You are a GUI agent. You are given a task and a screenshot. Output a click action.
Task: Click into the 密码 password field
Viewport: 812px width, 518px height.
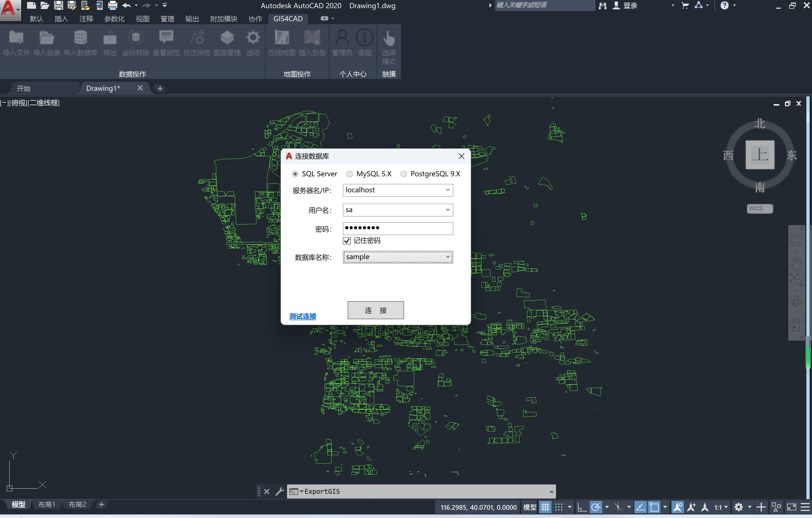point(398,228)
